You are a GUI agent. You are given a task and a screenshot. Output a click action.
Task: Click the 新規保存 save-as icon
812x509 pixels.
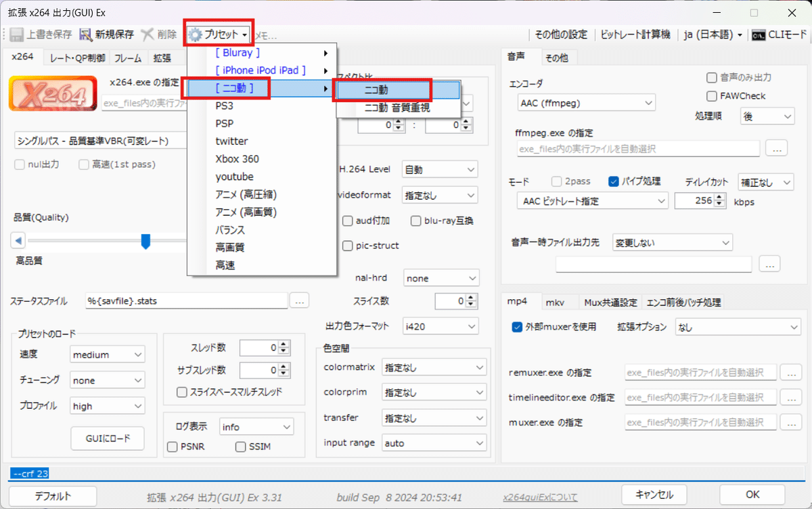pos(86,35)
